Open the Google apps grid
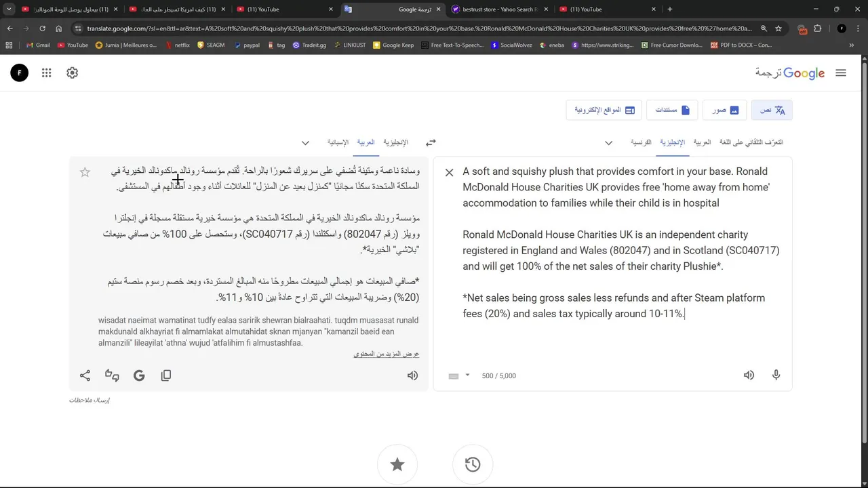 [46, 73]
